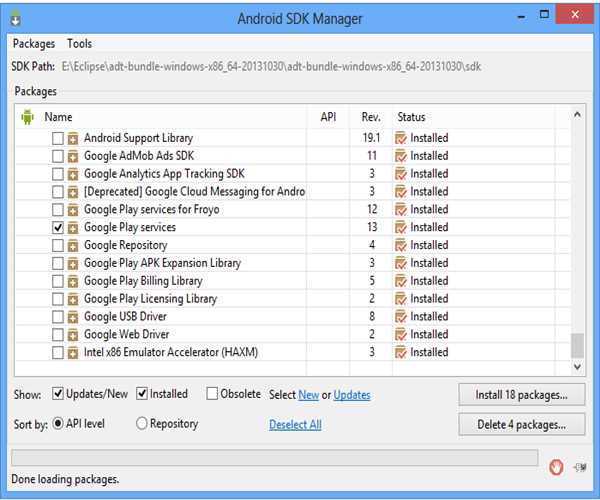This screenshot has height=500, width=600.
Task: Click the package icon for Google Play Billing Library
Action: [x=73, y=281]
